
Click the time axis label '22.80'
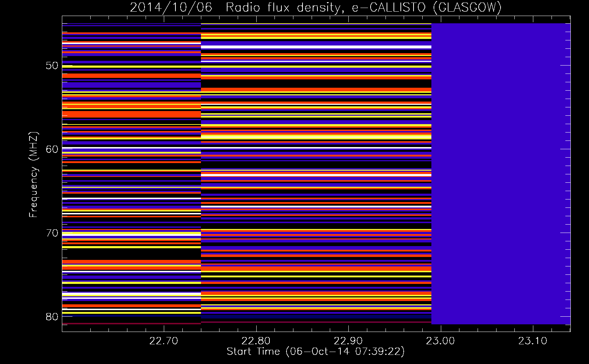256,341
